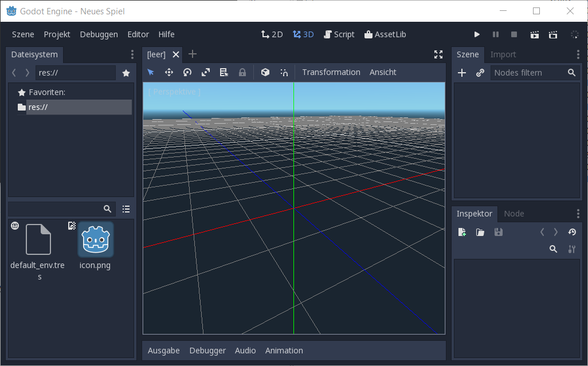Open the Ansicht dropdown menu
This screenshot has height=366, width=588.
pos(383,72)
